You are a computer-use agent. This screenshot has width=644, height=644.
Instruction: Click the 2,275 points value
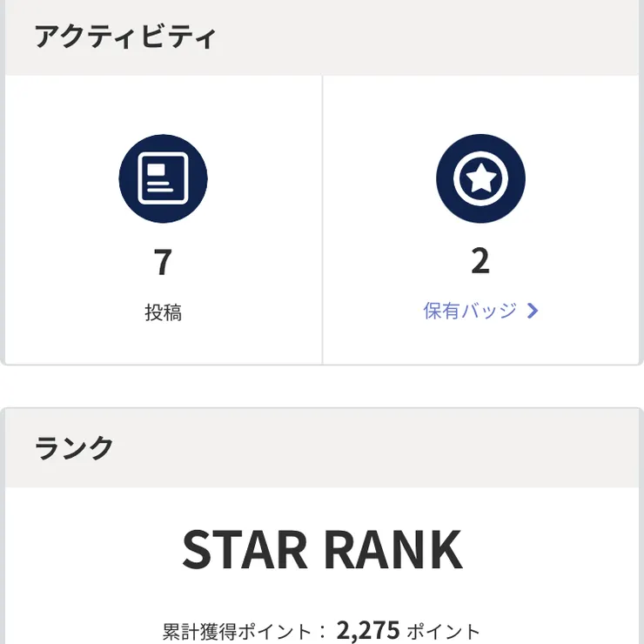(368, 630)
